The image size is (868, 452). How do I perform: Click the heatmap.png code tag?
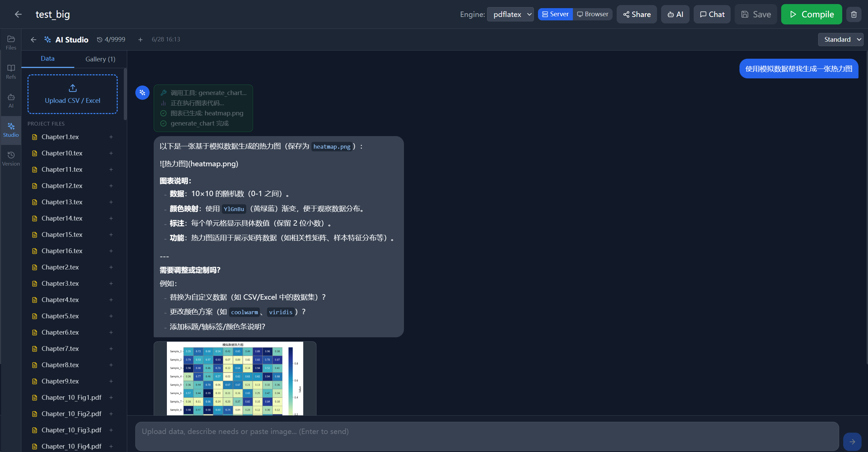click(x=331, y=147)
